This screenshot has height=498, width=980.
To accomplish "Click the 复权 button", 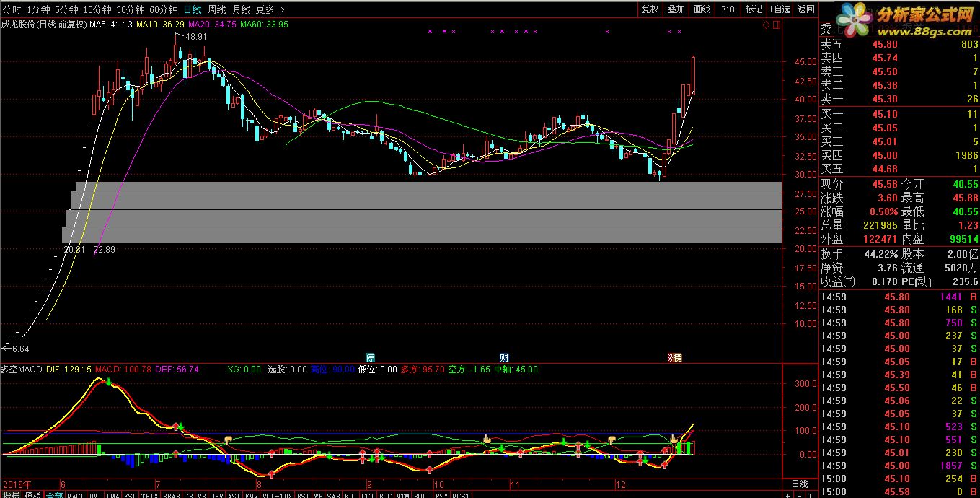I will pos(650,9).
